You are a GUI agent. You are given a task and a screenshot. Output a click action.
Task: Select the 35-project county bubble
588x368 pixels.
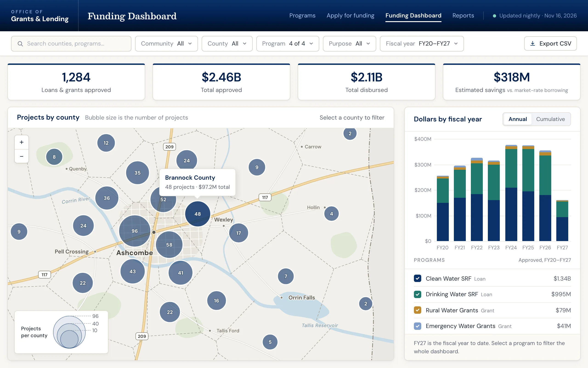138,173
